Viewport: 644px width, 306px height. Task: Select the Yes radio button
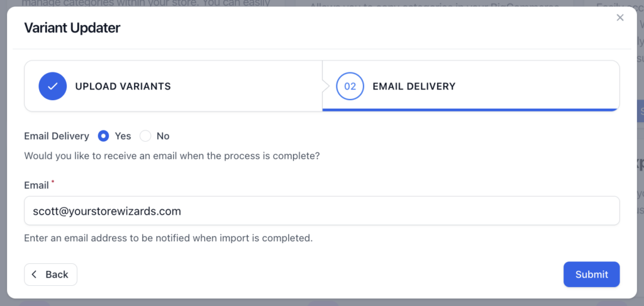point(104,136)
